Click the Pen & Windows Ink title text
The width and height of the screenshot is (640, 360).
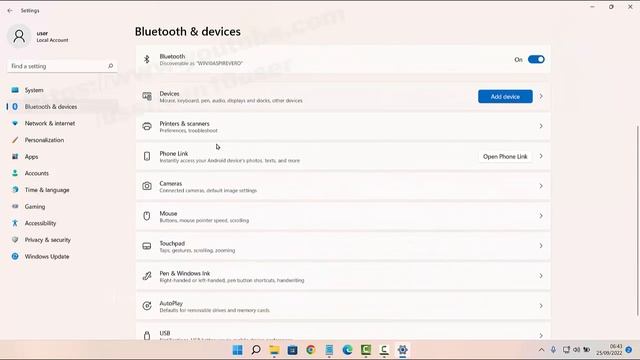tap(184, 273)
